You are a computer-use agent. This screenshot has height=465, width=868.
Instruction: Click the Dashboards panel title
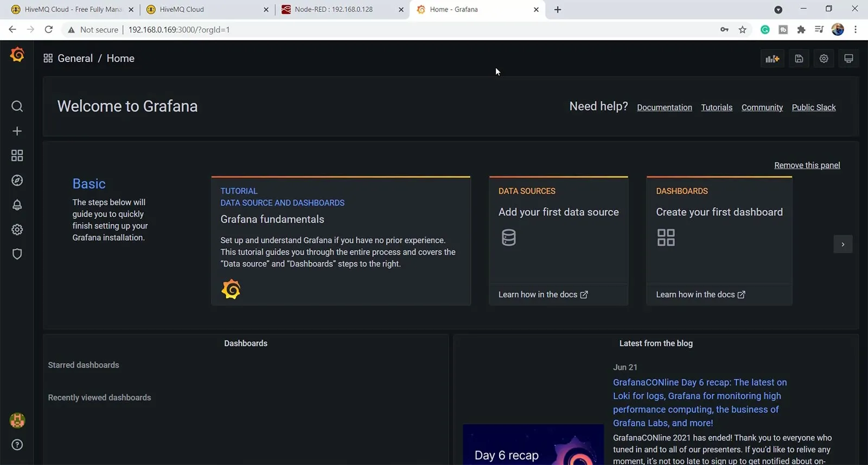pyautogui.click(x=246, y=344)
